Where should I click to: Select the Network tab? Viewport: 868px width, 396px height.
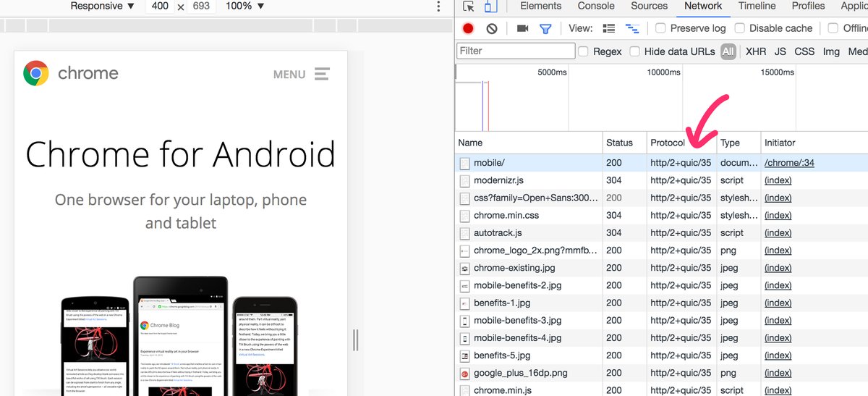pyautogui.click(x=703, y=6)
